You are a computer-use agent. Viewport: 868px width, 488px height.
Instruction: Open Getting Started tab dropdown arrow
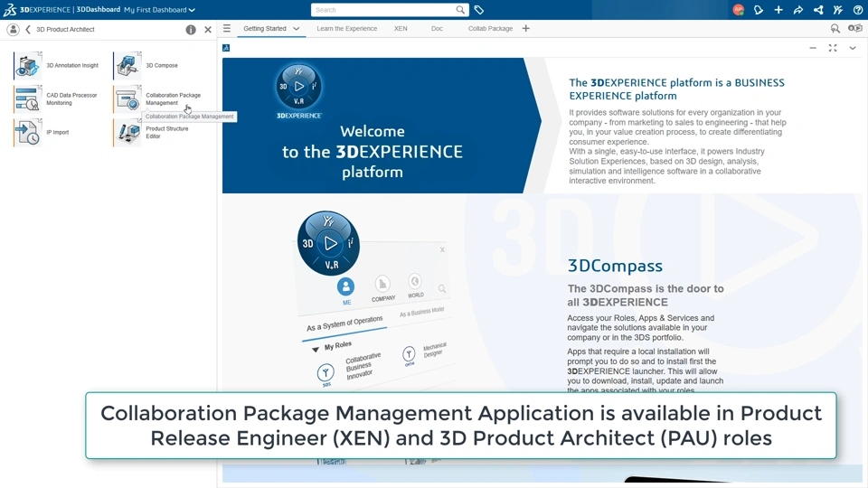coord(297,29)
